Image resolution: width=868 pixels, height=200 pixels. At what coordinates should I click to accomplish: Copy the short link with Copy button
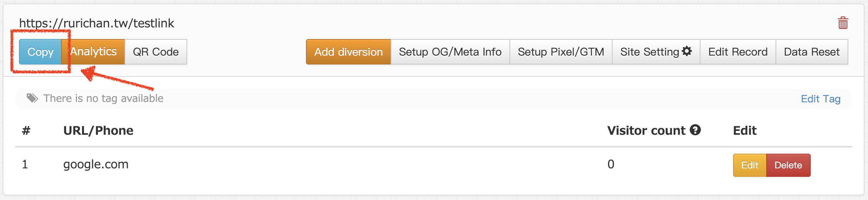tap(40, 52)
